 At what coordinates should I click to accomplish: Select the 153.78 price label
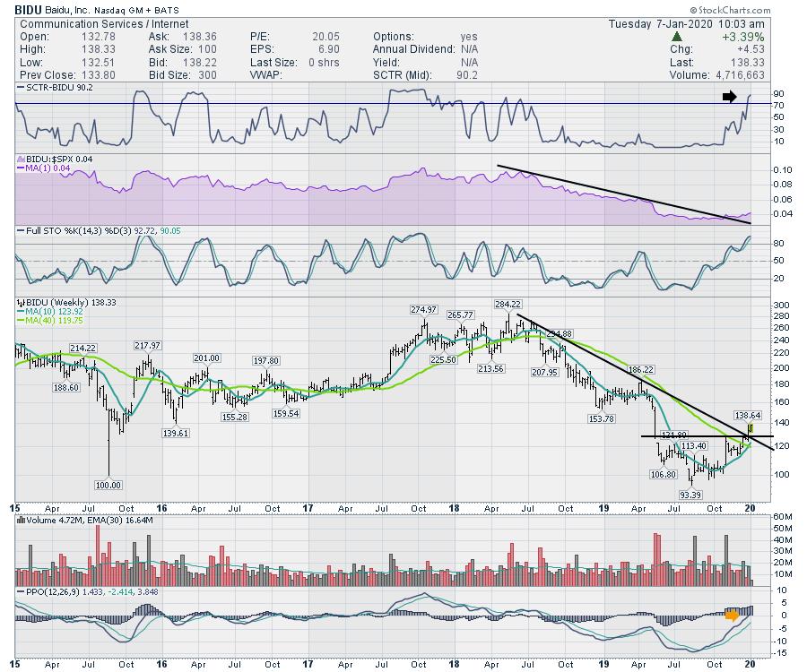point(601,418)
